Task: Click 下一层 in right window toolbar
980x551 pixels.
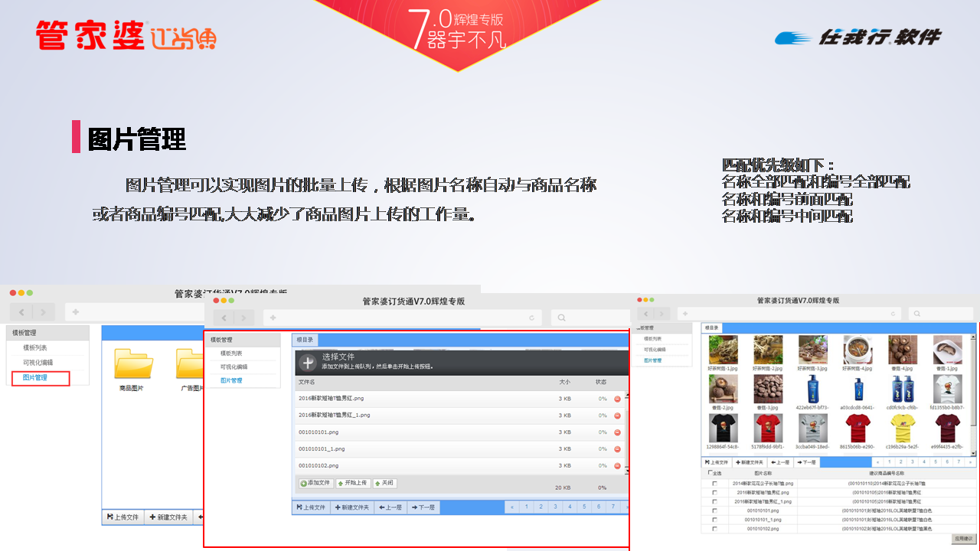Action: [806, 462]
